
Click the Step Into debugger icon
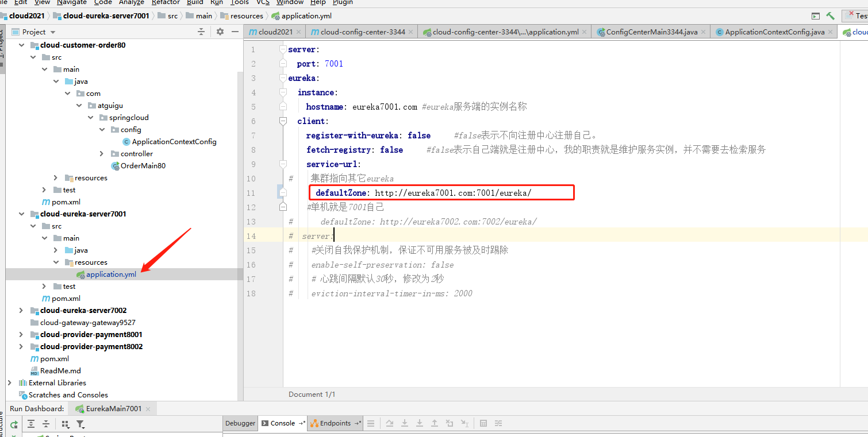405,423
